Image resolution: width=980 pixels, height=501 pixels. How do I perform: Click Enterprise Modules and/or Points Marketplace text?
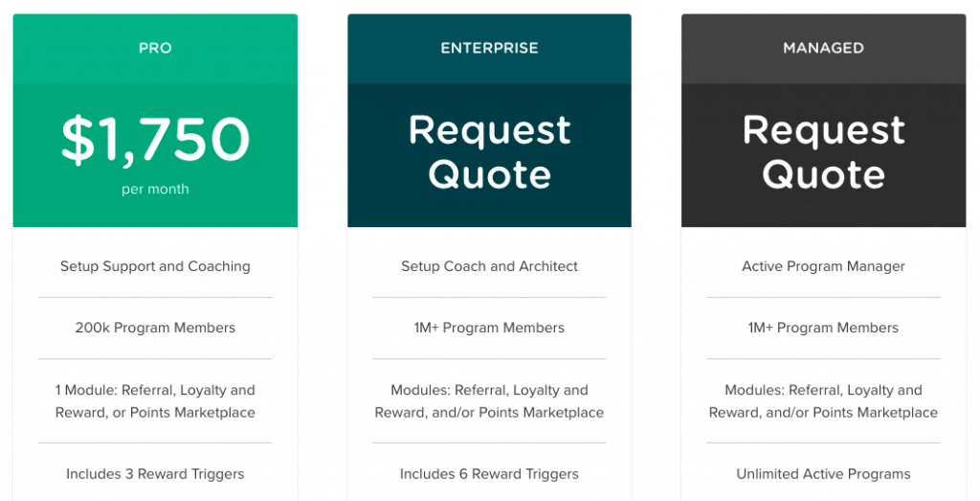pos(489,401)
